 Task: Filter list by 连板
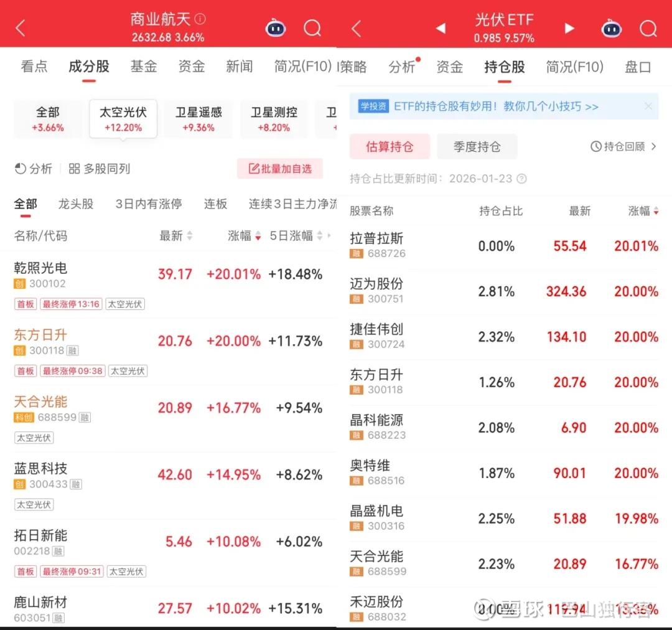click(x=215, y=204)
